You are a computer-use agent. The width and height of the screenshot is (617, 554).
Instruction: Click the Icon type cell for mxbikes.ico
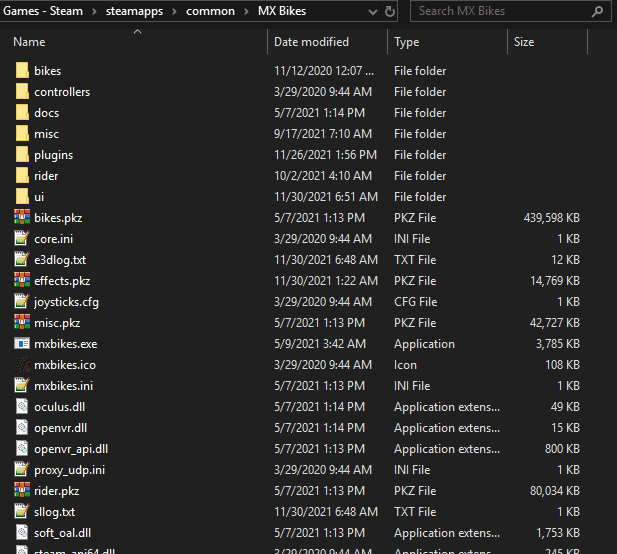click(x=405, y=365)
